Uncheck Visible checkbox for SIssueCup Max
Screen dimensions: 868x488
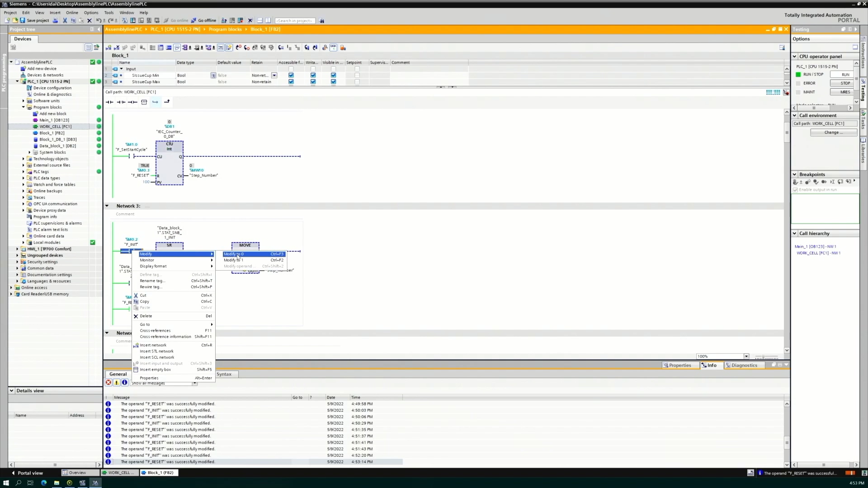point(333,82)
